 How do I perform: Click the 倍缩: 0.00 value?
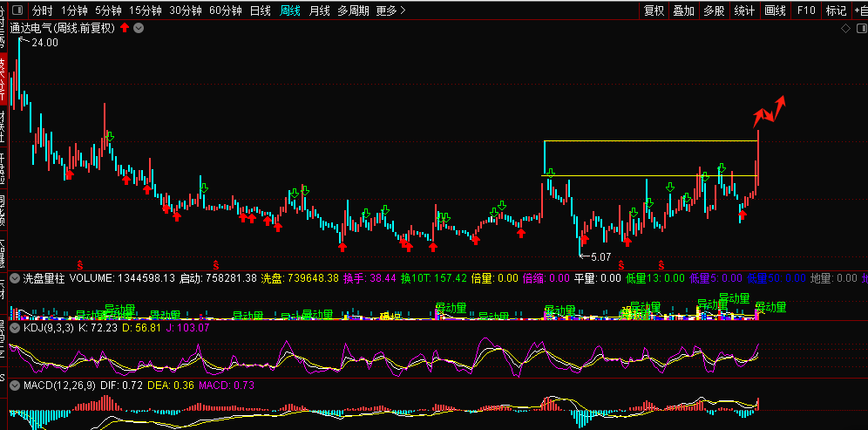[x=546, y=278]
